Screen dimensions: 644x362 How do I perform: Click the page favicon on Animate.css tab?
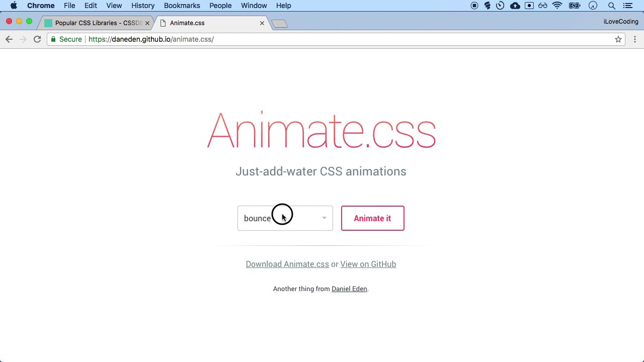pos(163,23)
